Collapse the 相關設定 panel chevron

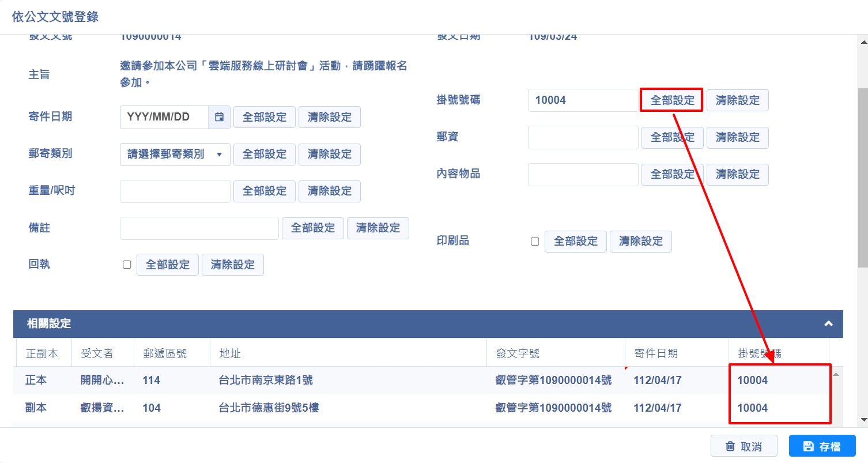click(x=828, y=323)
